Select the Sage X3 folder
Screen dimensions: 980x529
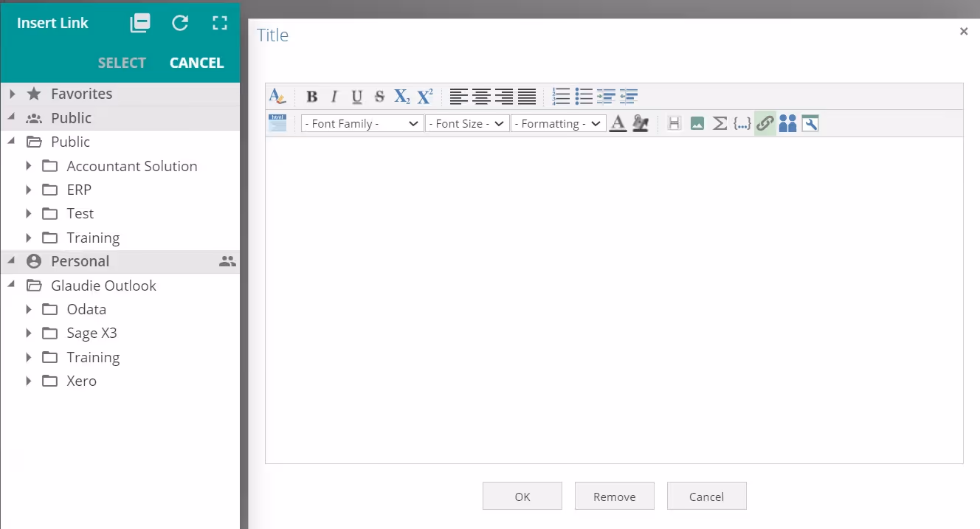92,333
